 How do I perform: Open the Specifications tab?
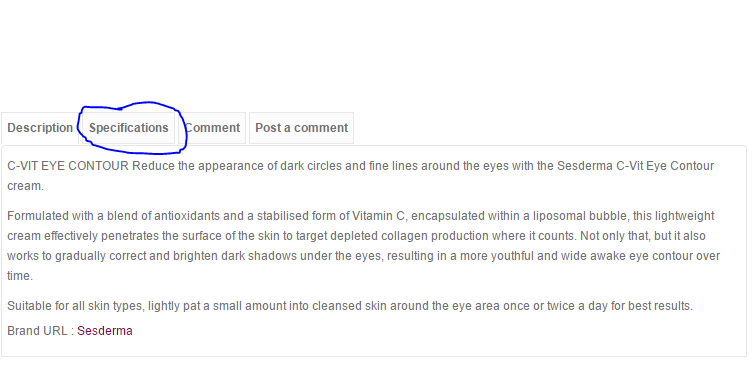tap(129, 128)
